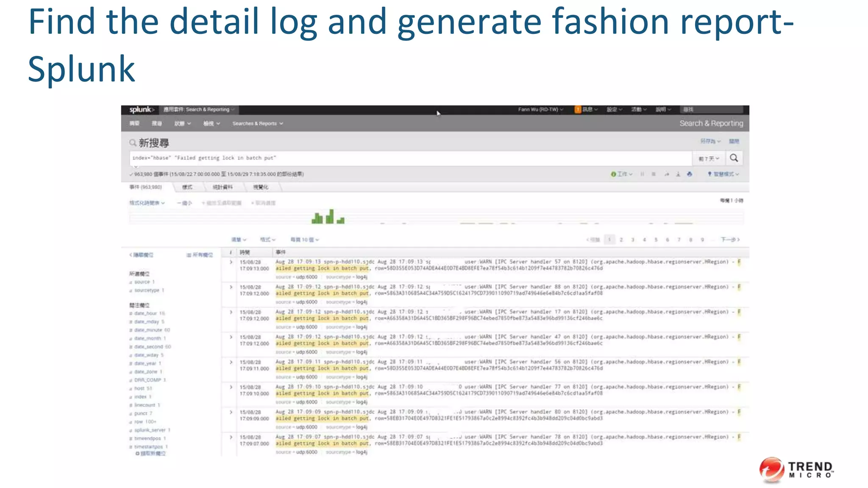Screen dimensions: 868x488
Task: Open the date_mday field
Action: pyautogui.click(x=146, y=322)
